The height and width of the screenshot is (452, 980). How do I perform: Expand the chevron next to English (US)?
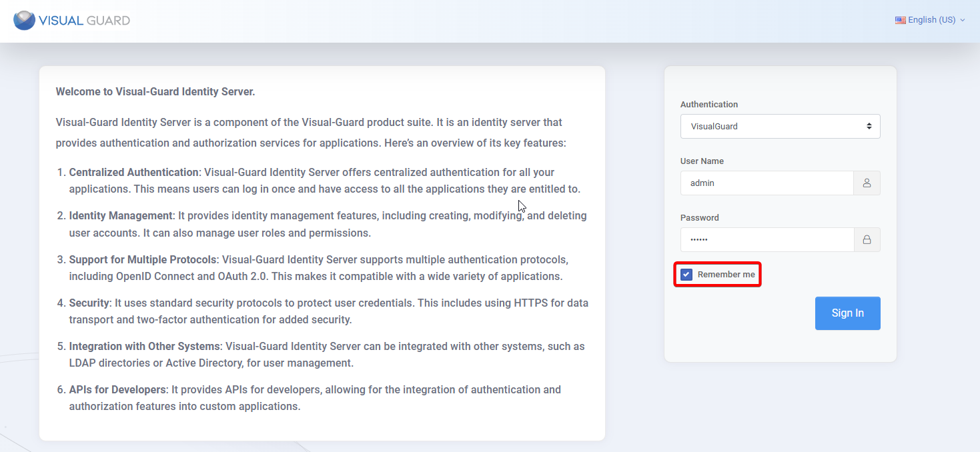tap(963, 20)
